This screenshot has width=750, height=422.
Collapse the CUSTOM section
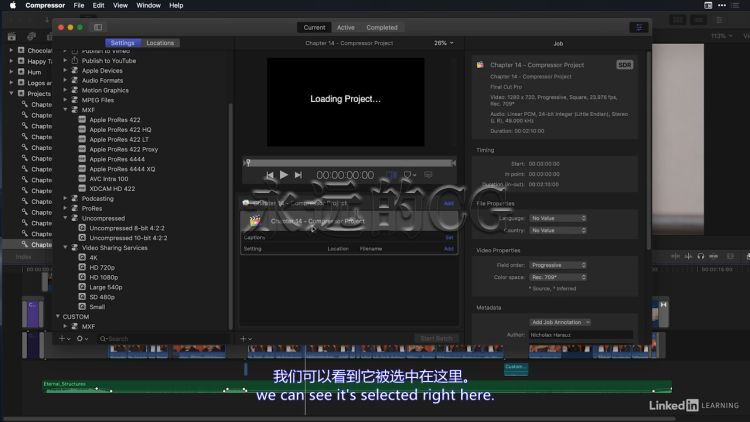tap(58, 316)
